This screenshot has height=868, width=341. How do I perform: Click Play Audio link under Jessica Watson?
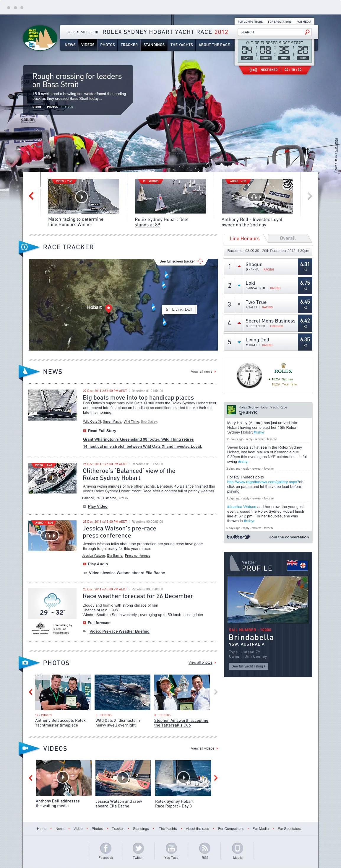click(x=98, y=564)
